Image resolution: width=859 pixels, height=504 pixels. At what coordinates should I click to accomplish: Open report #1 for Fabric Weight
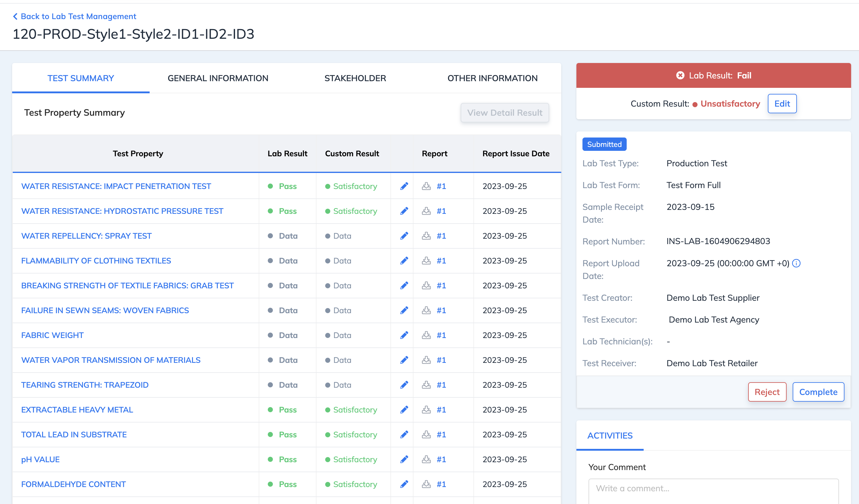click(441, 335)
